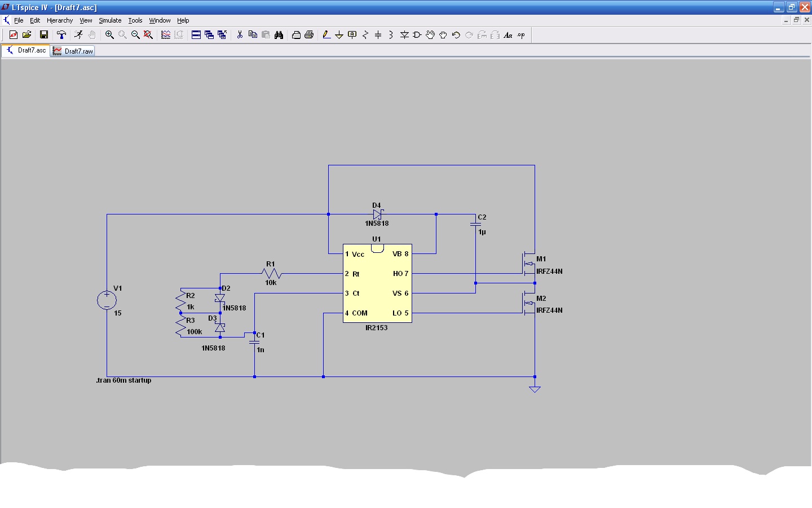The image size is (812, 508).
Task: Select the Resistor tool in toolbar
Action: click(365, 35)
